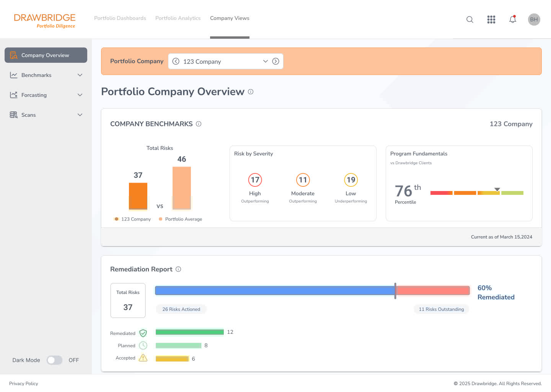Click the Drawbridge Portfolio Diligence logo

tap(45, 21)
